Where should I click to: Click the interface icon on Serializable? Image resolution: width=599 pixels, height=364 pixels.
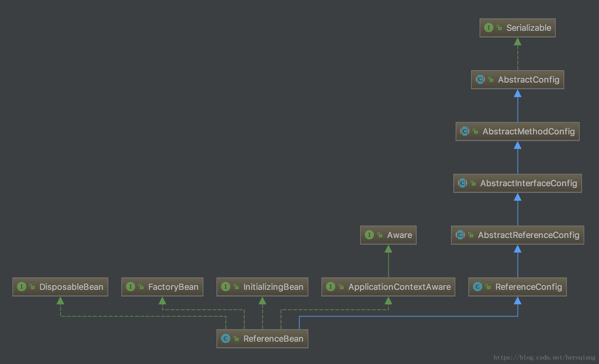point(488,28)
